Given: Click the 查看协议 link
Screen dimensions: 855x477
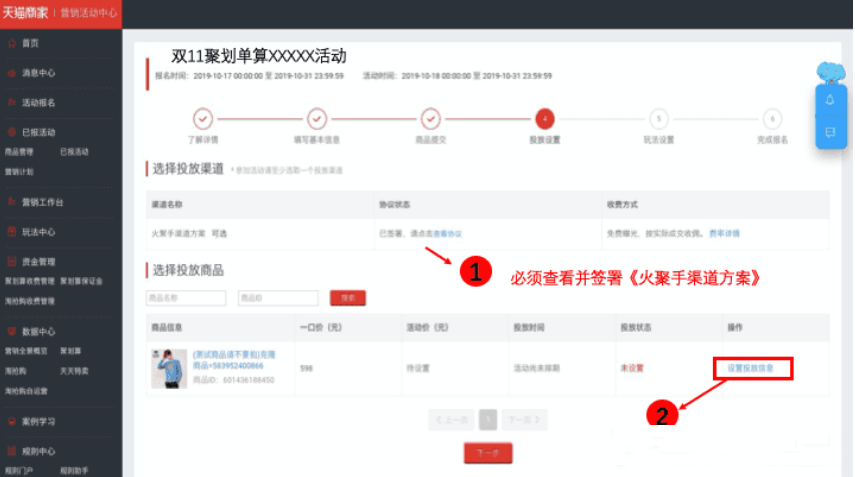Looking at the screenshot, I should point(448,234).
